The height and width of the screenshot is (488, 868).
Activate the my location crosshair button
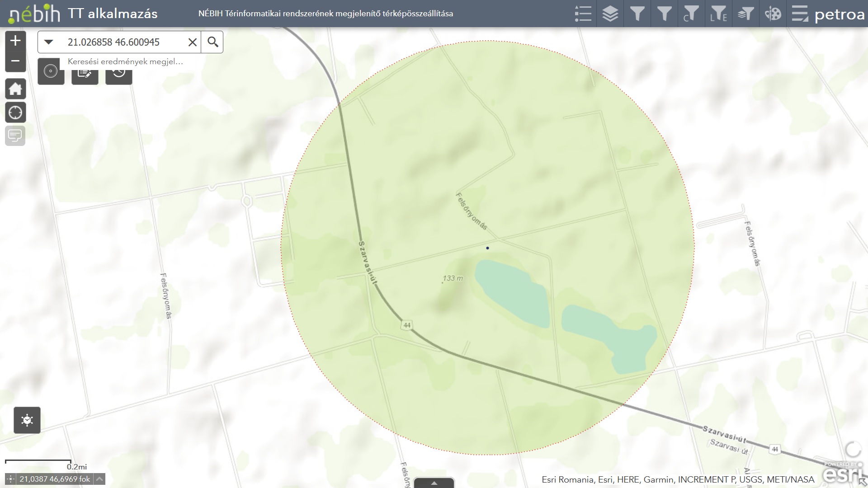coord(15,112)
